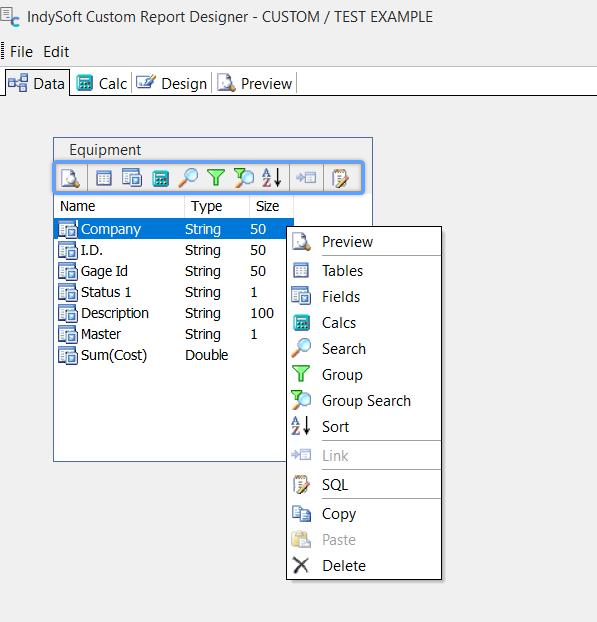Viewport: 597px width, 622px height.
Task: Click the field icon beside Sum(Cost)
Action: click(x=68, y=355)
